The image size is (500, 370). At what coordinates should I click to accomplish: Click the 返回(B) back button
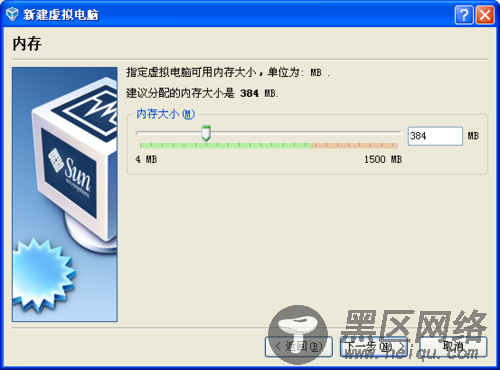[299, 347]
